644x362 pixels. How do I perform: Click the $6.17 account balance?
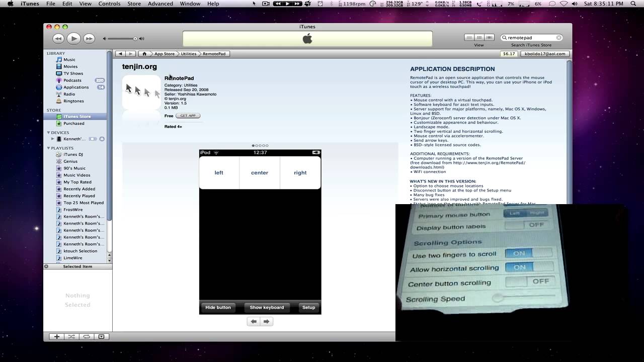[x=509, y=54]
